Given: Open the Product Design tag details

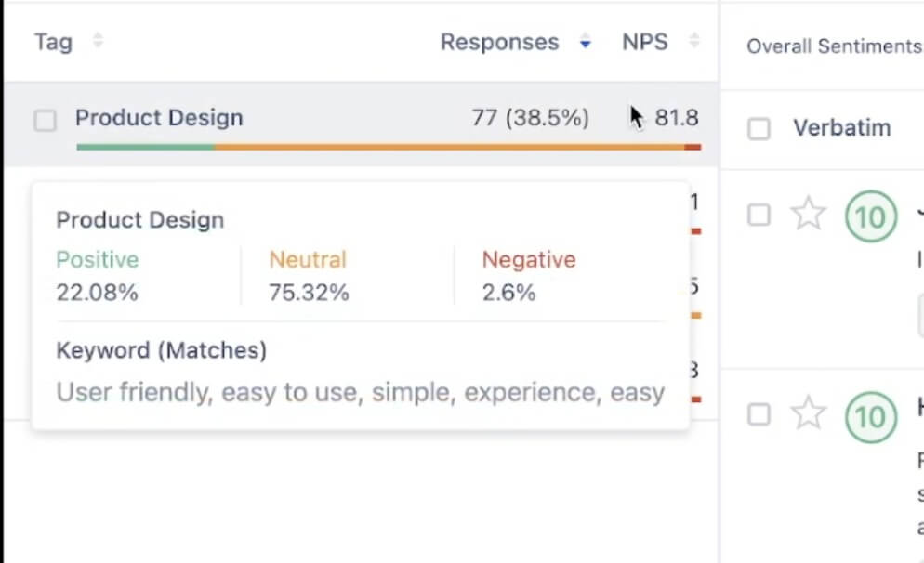Looking at the screenshot, I should point(159,118).
